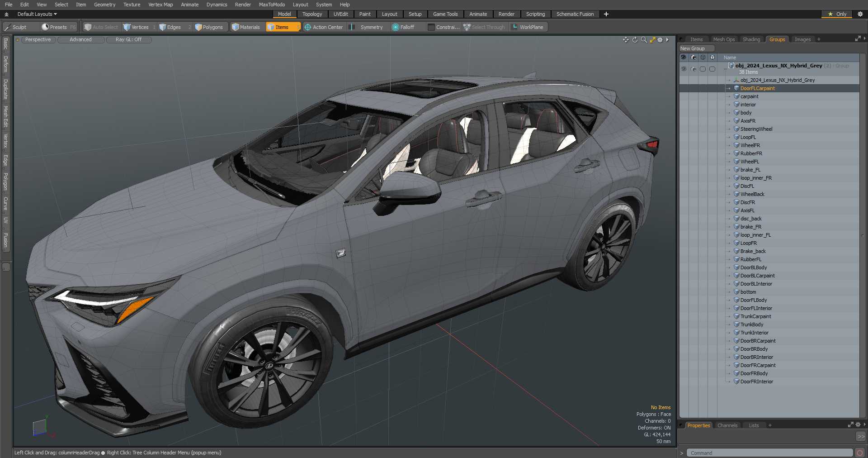Toggle render visibility of the Lexus group
This screenshot has width=868, height=458.
693,69
